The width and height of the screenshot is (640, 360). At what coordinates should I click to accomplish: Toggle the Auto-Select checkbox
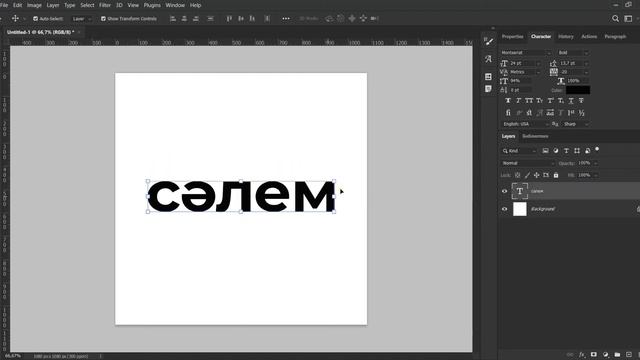(36, 19)
